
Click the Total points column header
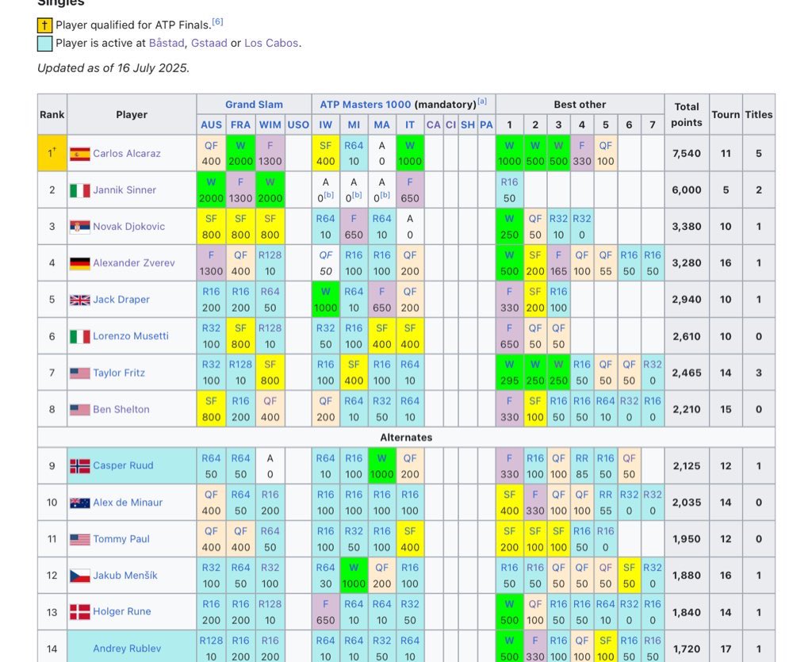click(x=687, y=114)
